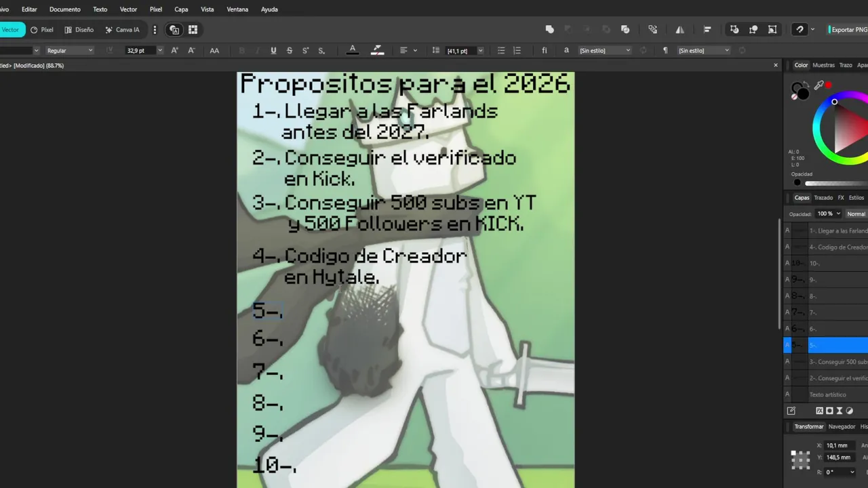Toggle strikethrough formatting
Image resolution: width=868 pixels, height=488 pixels.
click(x=290, y=50)
